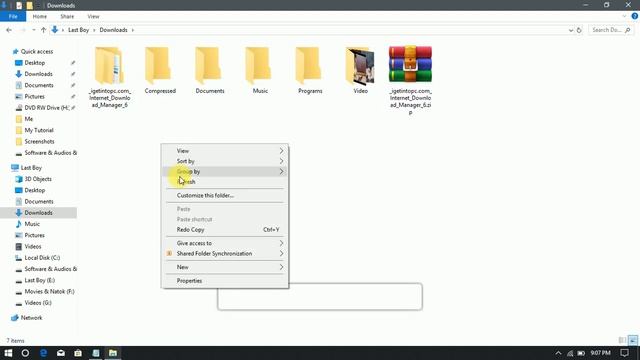Viewport: 640px width, 360px height.
Task: Open Downloads under Quick access
Action: pos(38,74)
